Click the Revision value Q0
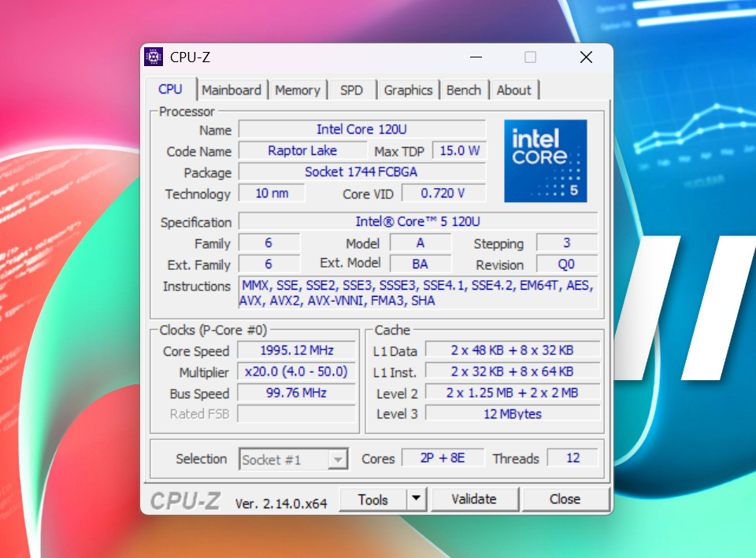The image size is (756, 558). click(567, 264)
